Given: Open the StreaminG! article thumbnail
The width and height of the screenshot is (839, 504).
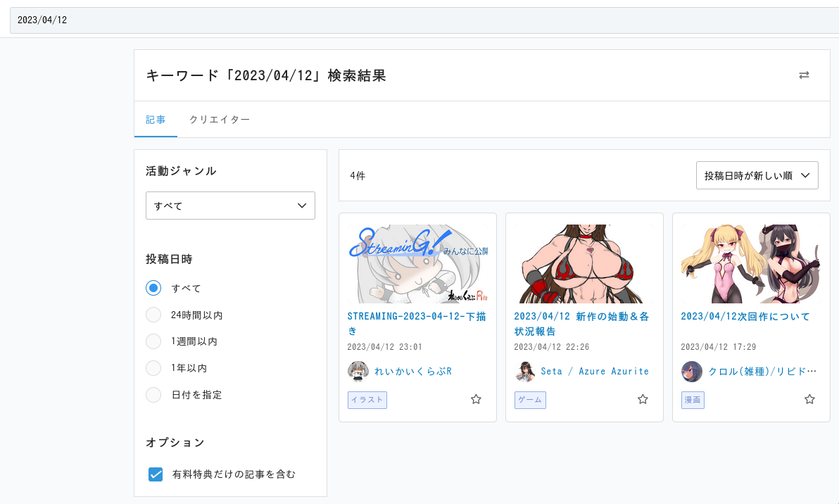Looking at the screenshot, I should 417,264.
